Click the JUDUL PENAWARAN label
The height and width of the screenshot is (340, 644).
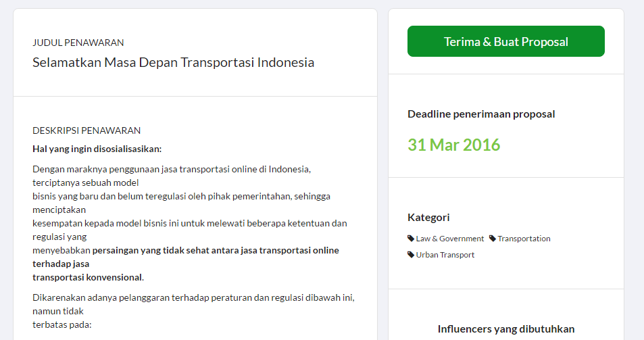78,43
